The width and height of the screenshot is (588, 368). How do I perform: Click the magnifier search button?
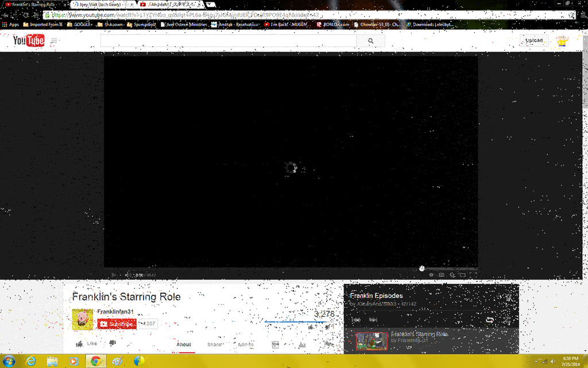coord(370,41)
